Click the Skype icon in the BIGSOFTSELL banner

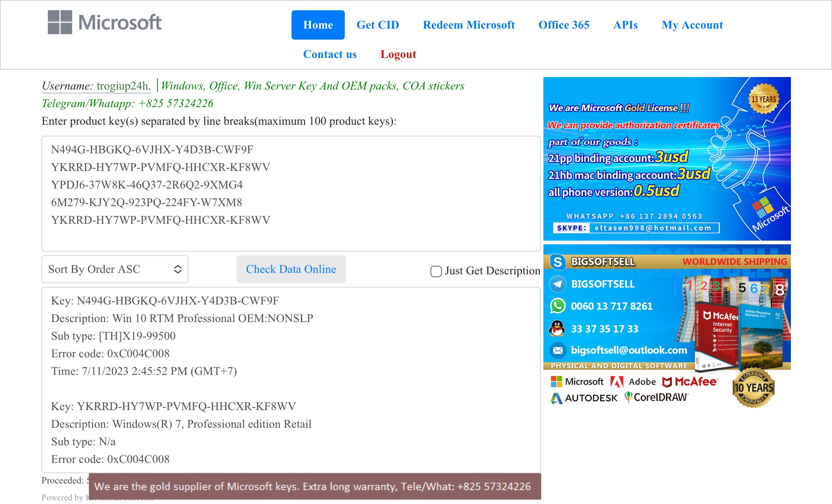(x=557, y=262)
